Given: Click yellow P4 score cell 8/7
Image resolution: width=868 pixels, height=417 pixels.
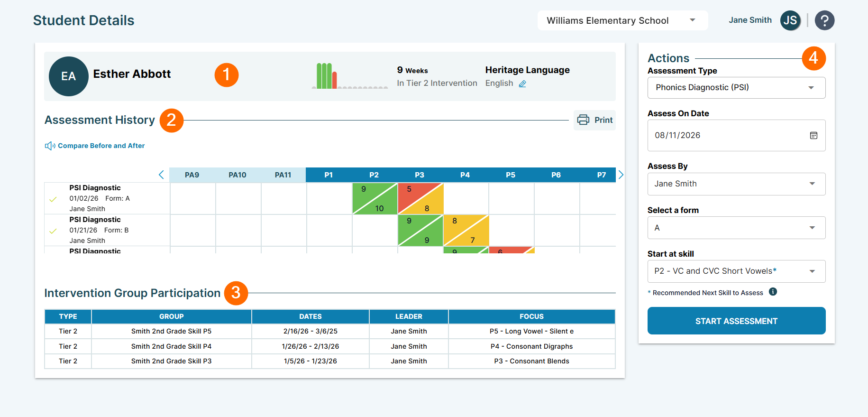Looking at the screenshot, I should click(466, 231).
